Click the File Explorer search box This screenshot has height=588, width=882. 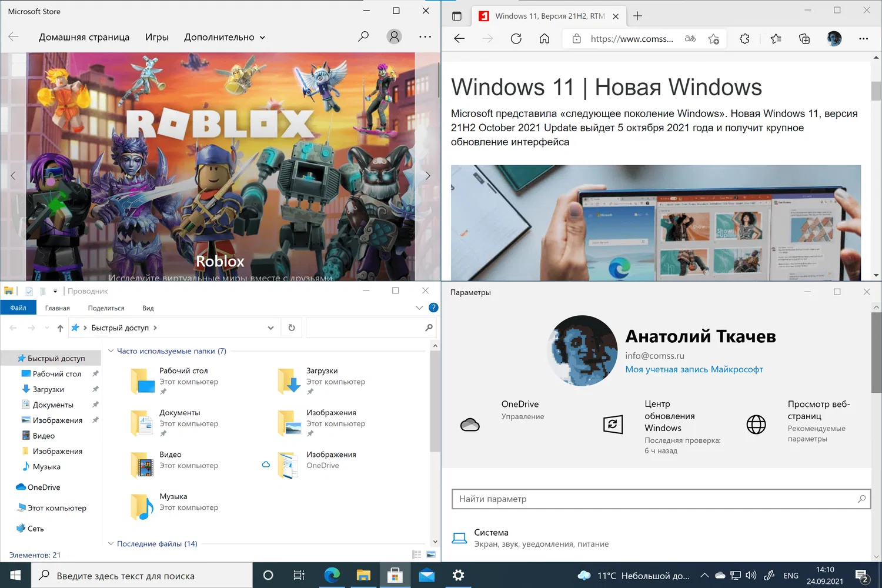[x=371, y=328]
